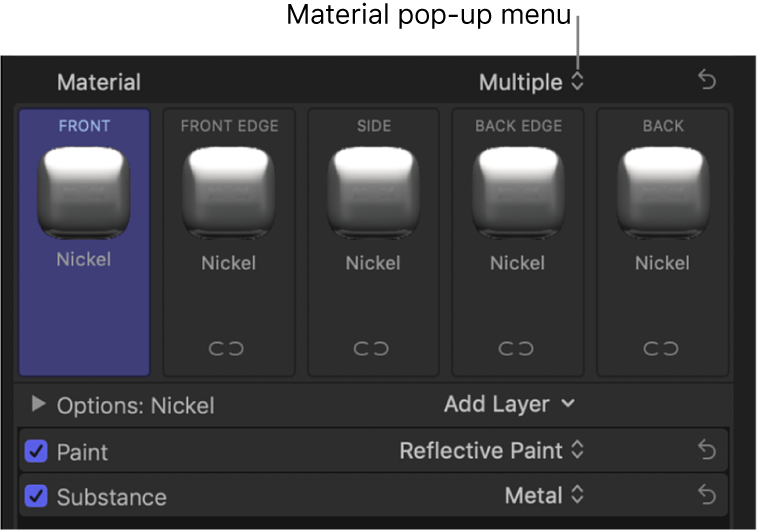Expand the Options: Nickel disclosure triangle
This screenshot has height=532, width=758.
39,405
